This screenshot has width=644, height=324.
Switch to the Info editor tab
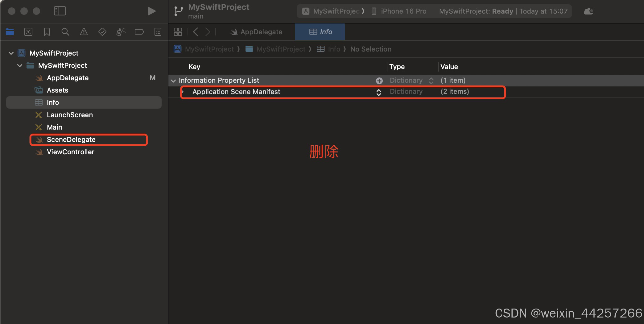pos(320,32)
